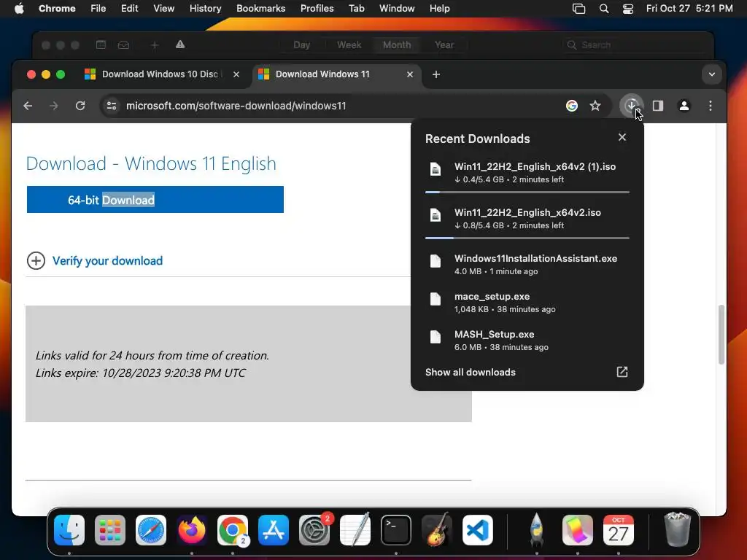Open Chrome three-dot menu
747x560 pixels.
(x=711, y=106)
